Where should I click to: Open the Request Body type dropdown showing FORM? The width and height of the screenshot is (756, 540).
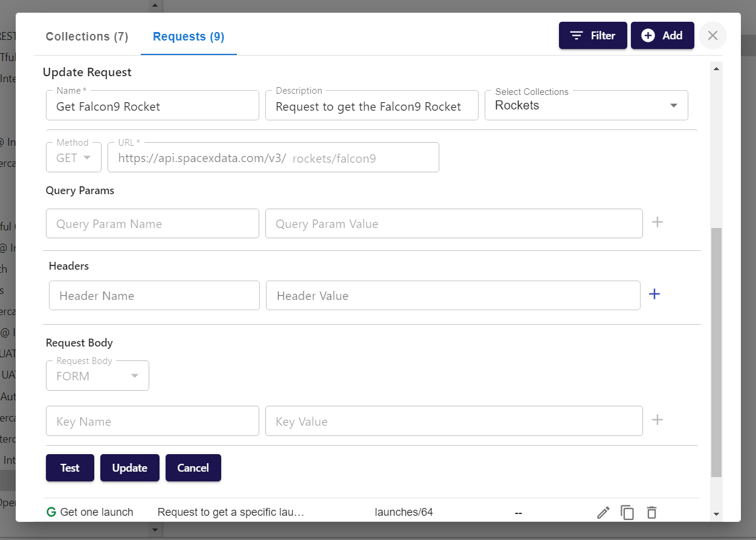coord(97,376)
